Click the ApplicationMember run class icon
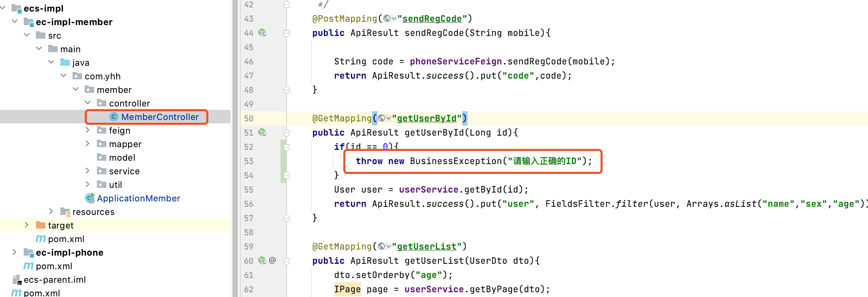868x297 pixels. pyautogui.click(x=90, y=198)
